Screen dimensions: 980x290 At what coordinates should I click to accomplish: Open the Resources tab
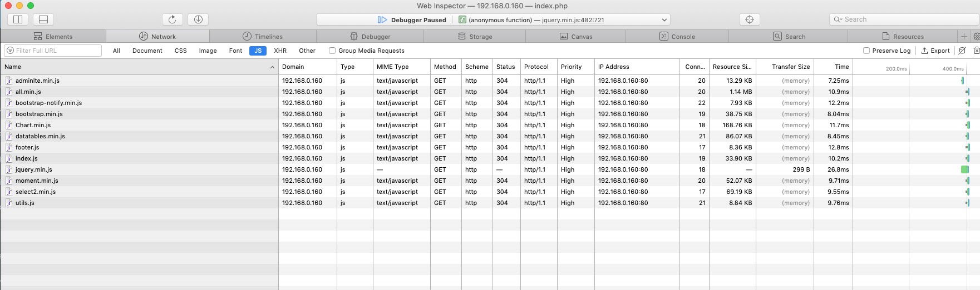tap(903, 36)
